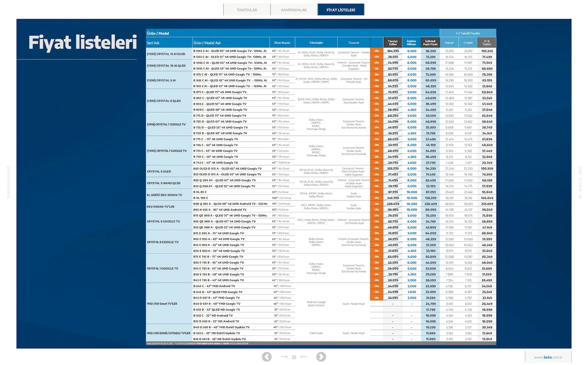The image size is (588, 365).
Task: Click model 'B55 Q 990 AY - QLED 55"'
Action: [x=224, y=186]
